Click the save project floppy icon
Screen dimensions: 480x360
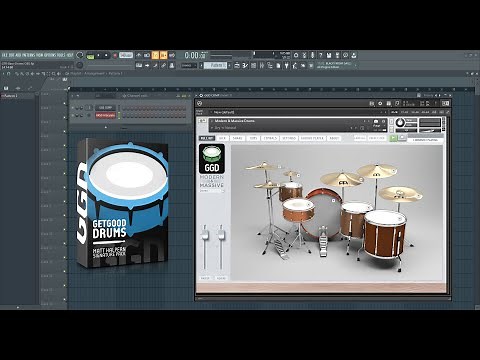329,55
